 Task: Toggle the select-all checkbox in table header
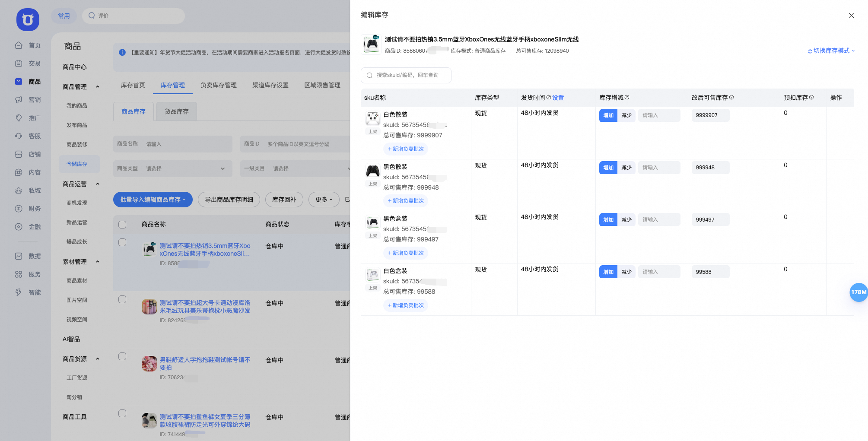tap(122, 225)
